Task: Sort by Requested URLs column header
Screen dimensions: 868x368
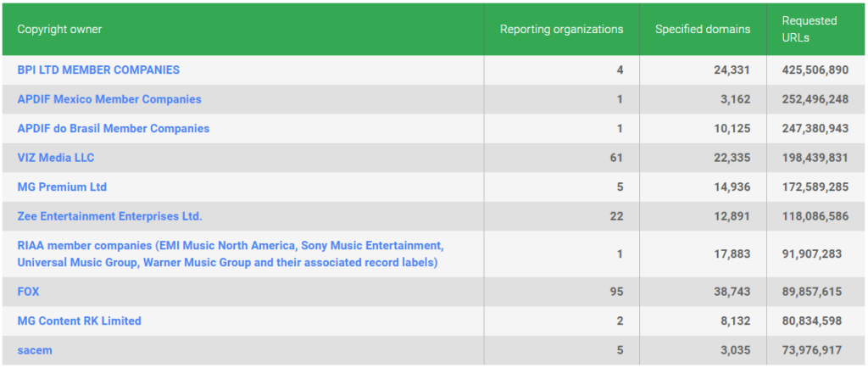Action: click(x=810, y=30)
